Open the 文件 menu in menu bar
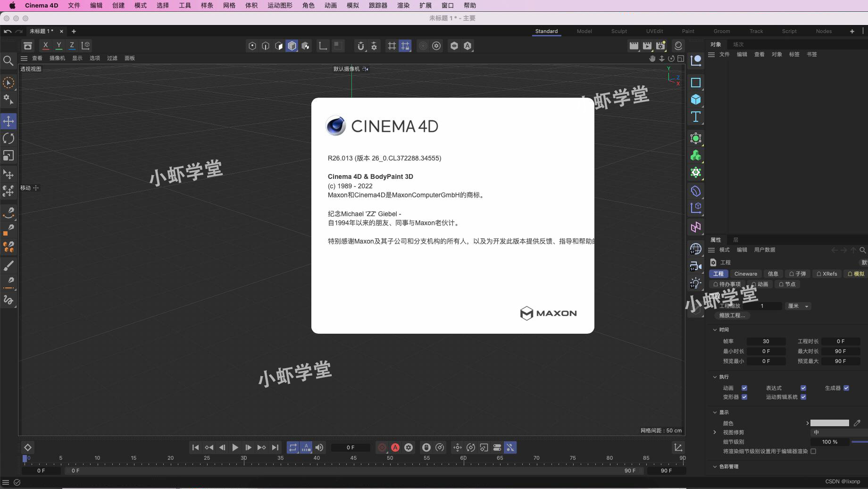The image size is (868, 489). 74,5
